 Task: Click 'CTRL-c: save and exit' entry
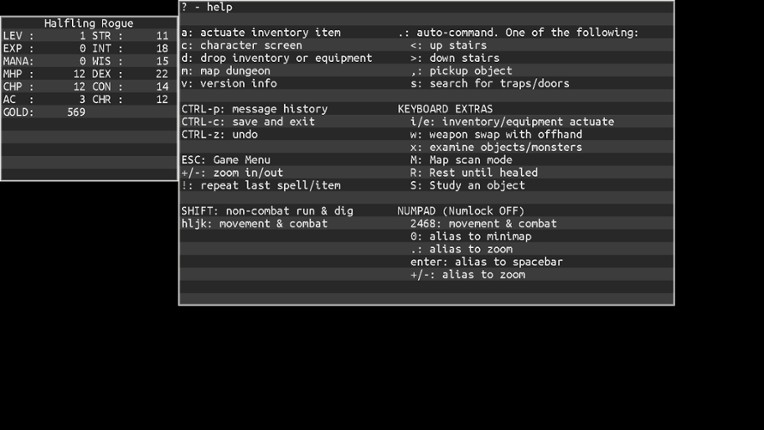click(247, 122)
